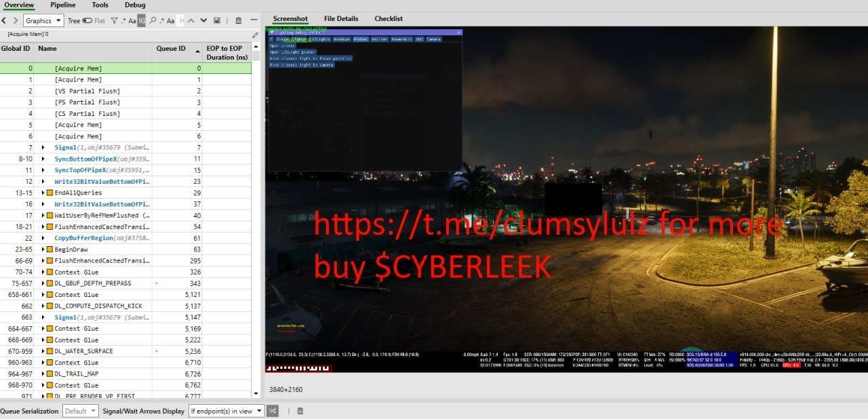Select Signal row with Global ID 663
This screenshot has height=419, width=868.
[125, 317]
